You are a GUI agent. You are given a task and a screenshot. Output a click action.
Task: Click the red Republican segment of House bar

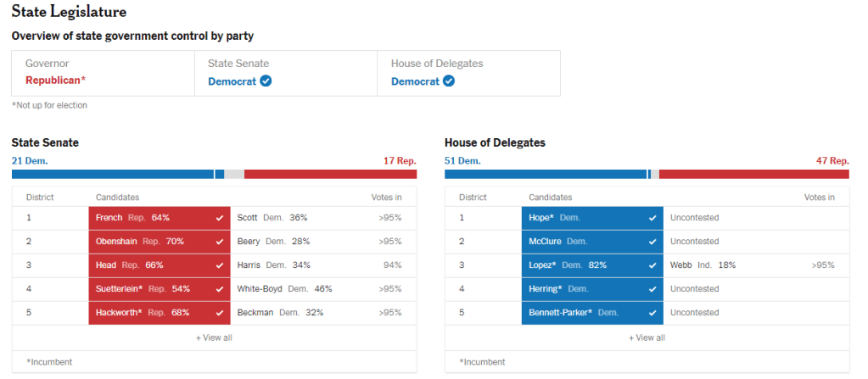coord(753,174)
